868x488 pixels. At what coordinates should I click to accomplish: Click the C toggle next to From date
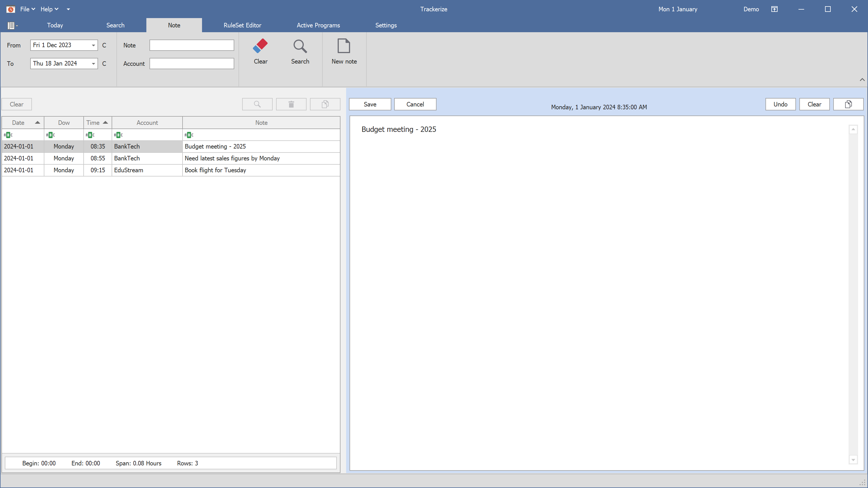tap(104, 45)
